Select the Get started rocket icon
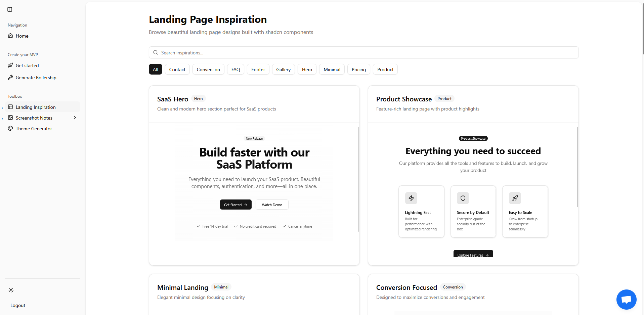The height and width of the screenshot is (315, 644). click(10, 65)
